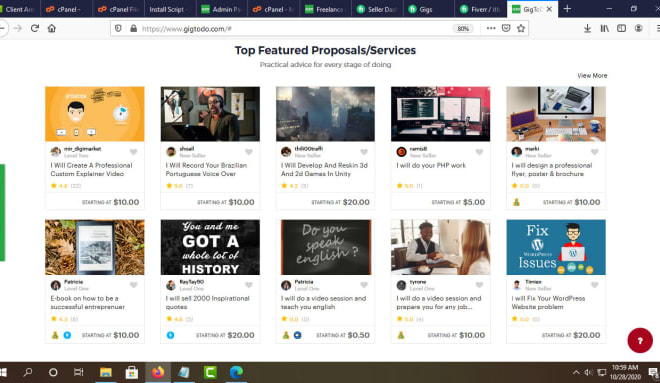Switch to the Install Script tab
Image resolution: width=660 pixels, height=383 pixels.
(169, 9)
